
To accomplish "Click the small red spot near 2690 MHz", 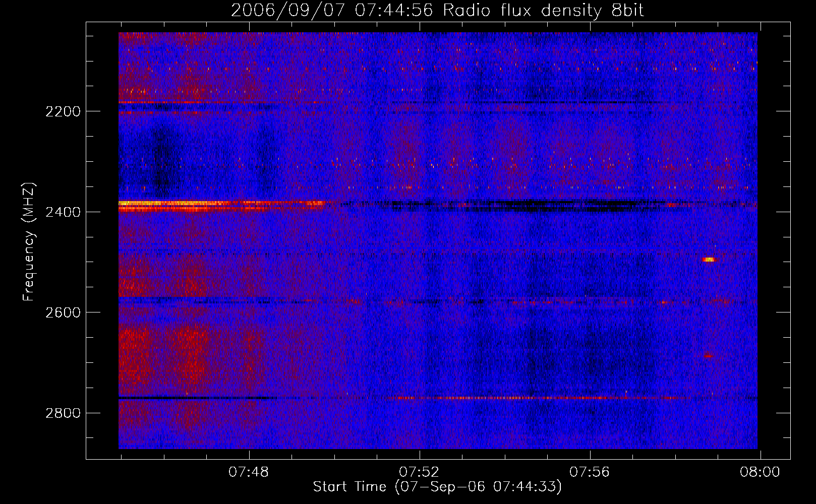I will (x=708, y=356).
